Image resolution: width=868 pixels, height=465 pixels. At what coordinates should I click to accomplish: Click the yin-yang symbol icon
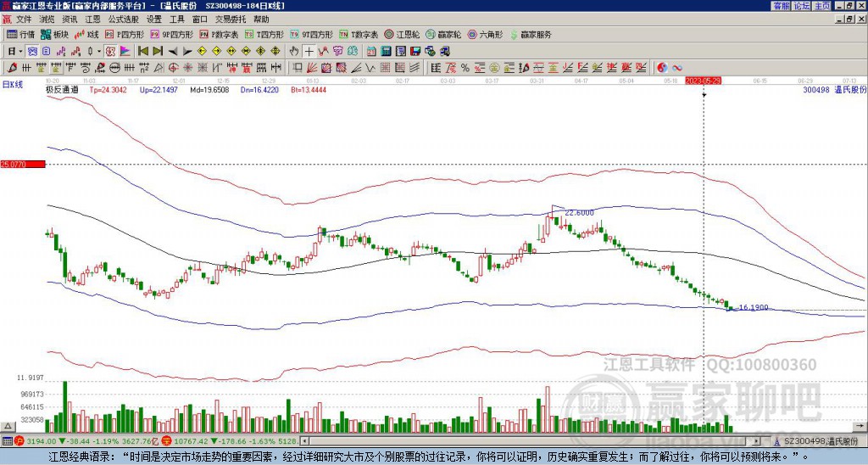662,68
